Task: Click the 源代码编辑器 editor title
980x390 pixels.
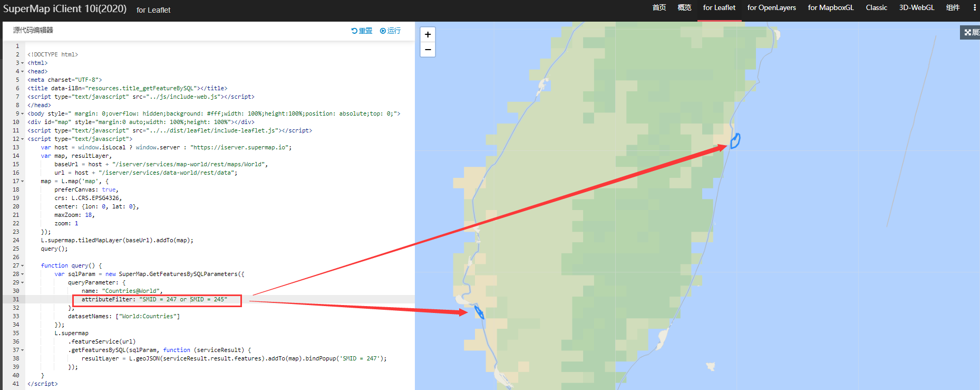Action: pyautogui.click(x=33, y=30)
